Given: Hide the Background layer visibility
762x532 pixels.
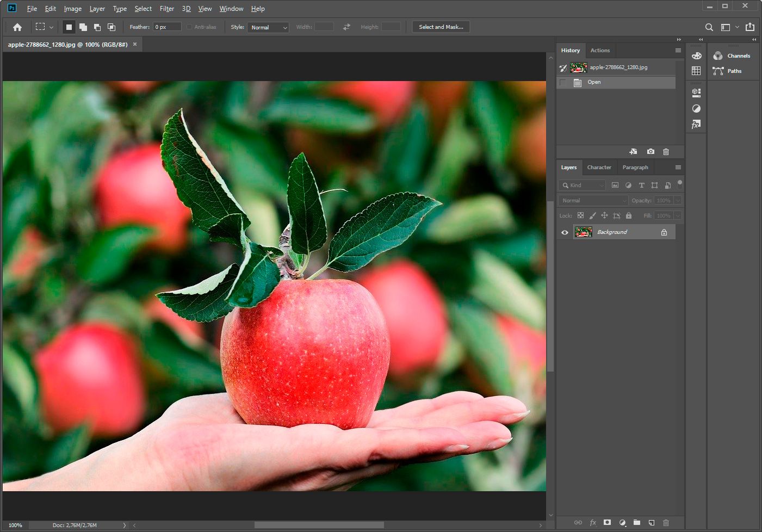Looking at the screenshot, I should pyautogui.click(x=565, y=232).
